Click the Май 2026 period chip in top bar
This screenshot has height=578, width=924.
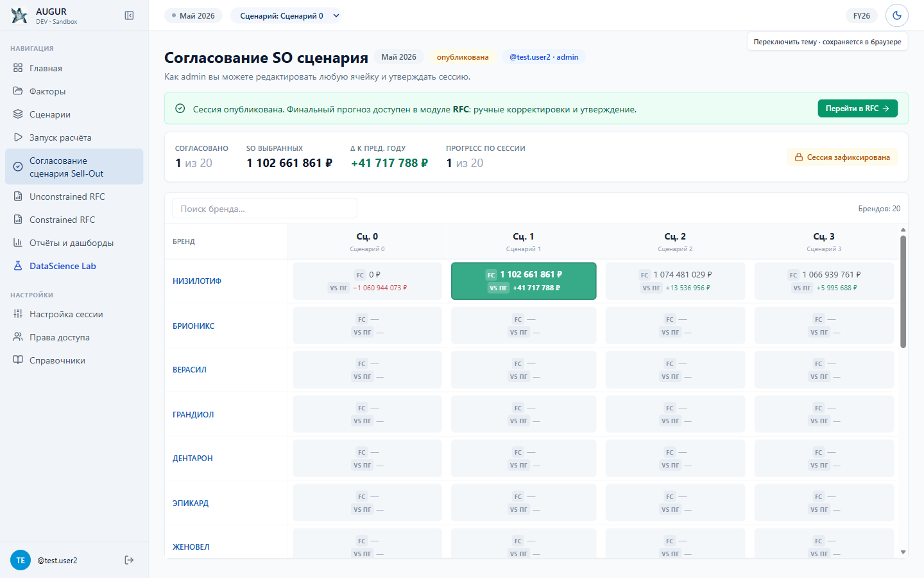point(193,15)
